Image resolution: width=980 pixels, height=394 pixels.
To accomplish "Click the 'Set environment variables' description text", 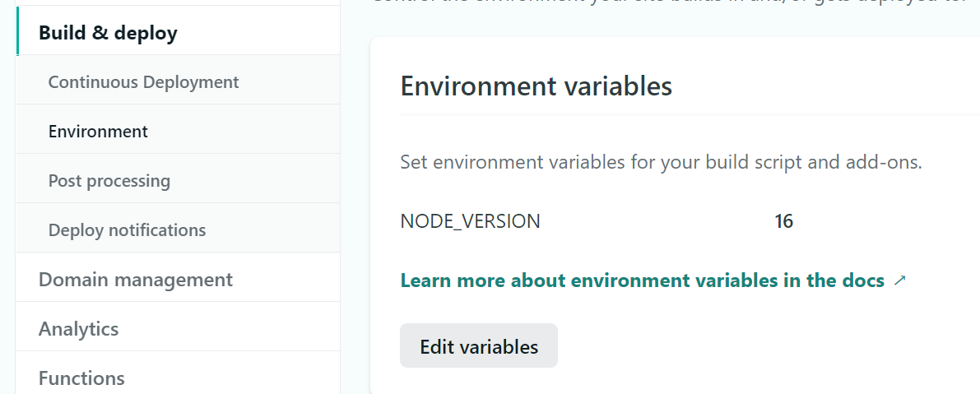I will point(661,162).
